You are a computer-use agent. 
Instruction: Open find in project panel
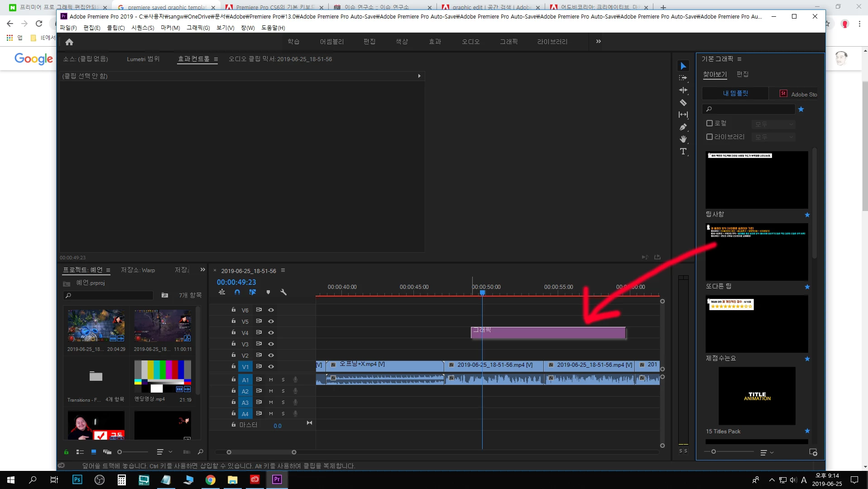pyautogui.click(x=201, y=452)
